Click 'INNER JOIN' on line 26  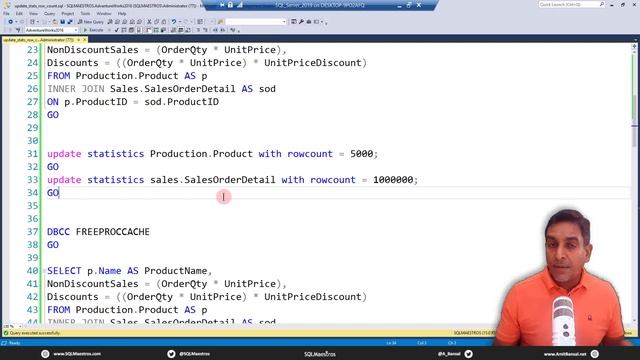[x=76, y=89]
